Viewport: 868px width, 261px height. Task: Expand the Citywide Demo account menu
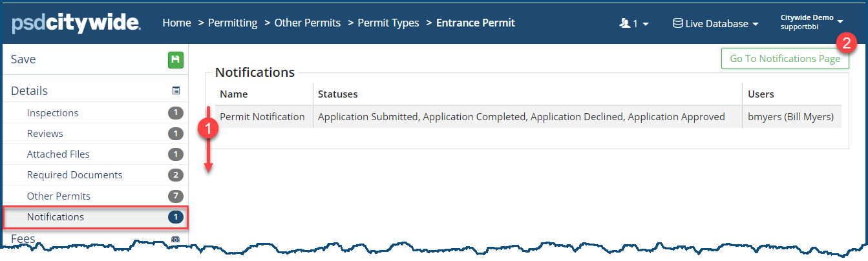click(x=812, y=23)
